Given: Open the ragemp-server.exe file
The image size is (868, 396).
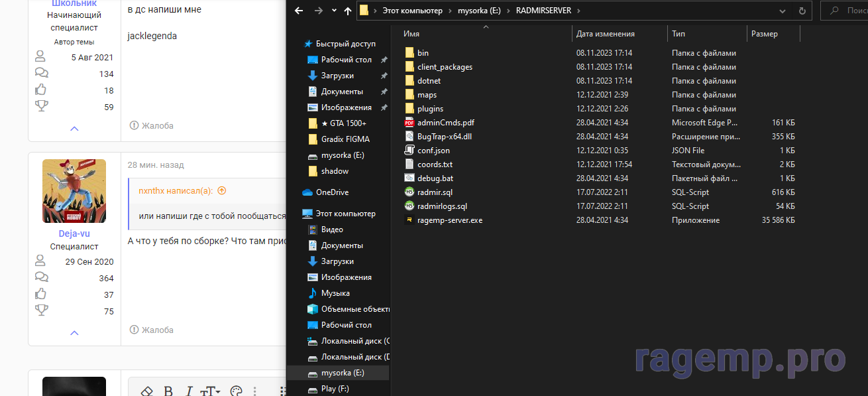Looking at the screenshot, I should (x=449, y=220).
